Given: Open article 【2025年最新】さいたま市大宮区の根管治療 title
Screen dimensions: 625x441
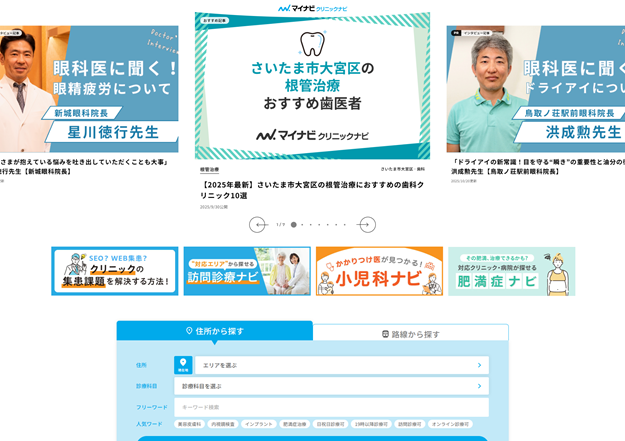Looking at the screenshot, I should pos(312,190).
